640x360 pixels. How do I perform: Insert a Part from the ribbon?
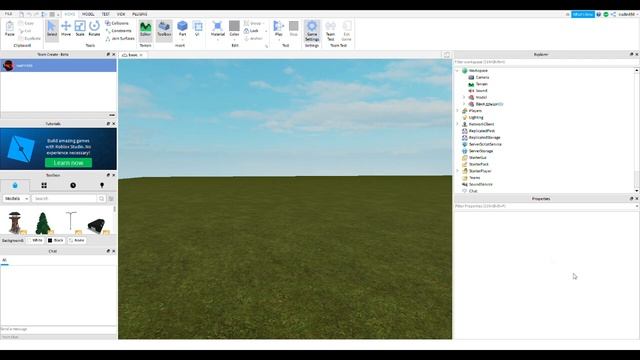point(182,29)
